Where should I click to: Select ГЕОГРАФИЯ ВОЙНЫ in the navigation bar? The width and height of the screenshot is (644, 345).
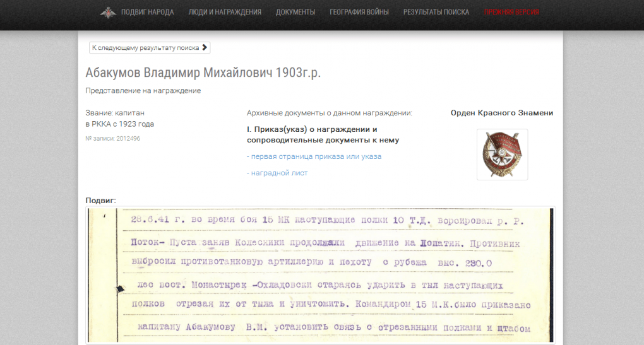coord(359,12)
